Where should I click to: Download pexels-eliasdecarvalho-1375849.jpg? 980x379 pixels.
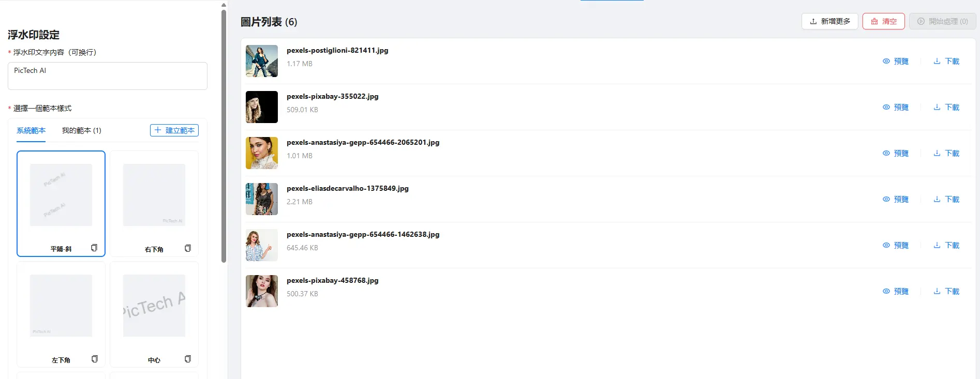tap(946, 199)
